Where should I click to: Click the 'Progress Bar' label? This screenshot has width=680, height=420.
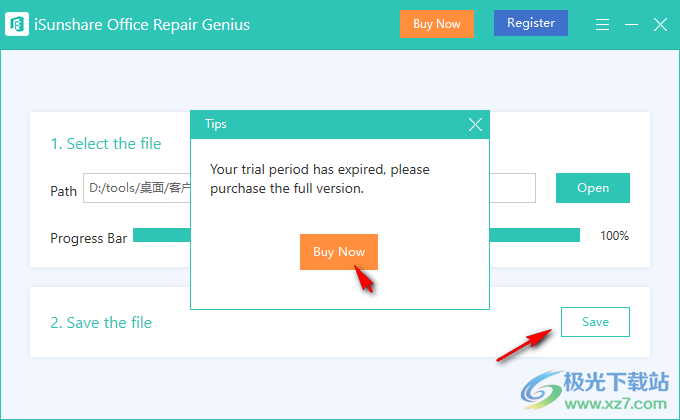[x=88, y=238]
